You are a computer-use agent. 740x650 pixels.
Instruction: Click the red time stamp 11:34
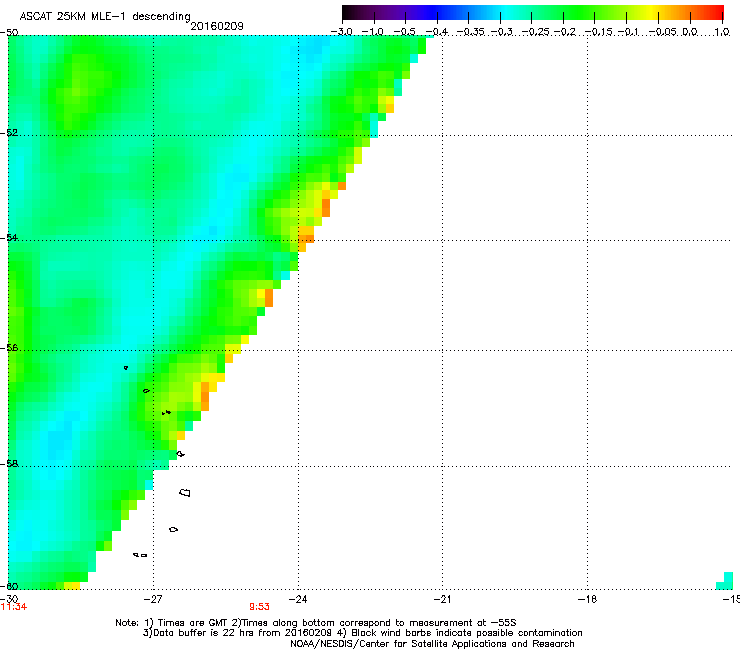pos(14,607)
